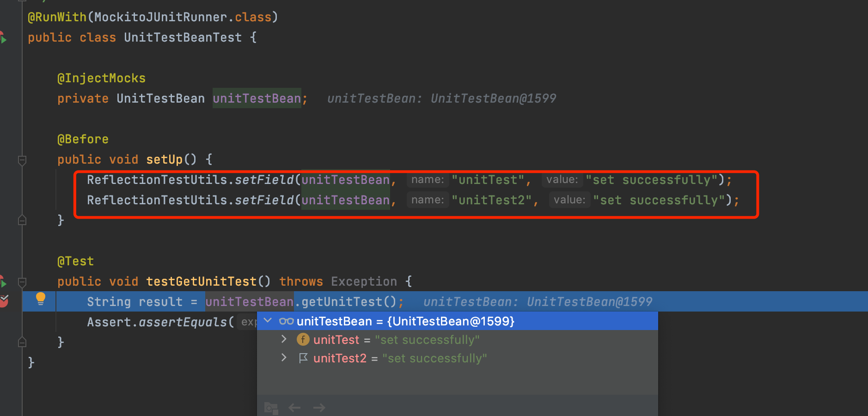Click MockitoJUnitRunner in the annotation
Screen dimensions: 868x416
point(161,17)
